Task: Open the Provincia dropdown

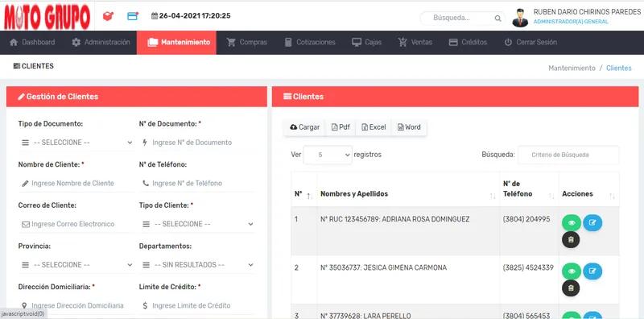Action: point(76,265)
